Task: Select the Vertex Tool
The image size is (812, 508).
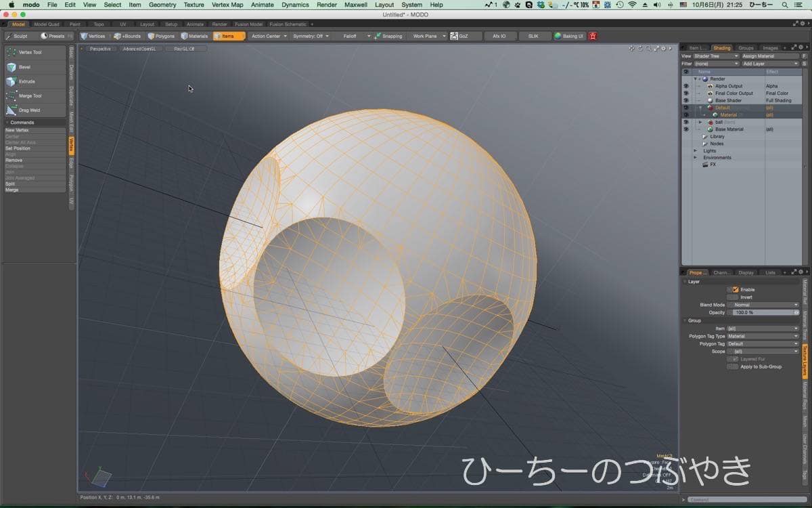Action: (x=30, y=52)
